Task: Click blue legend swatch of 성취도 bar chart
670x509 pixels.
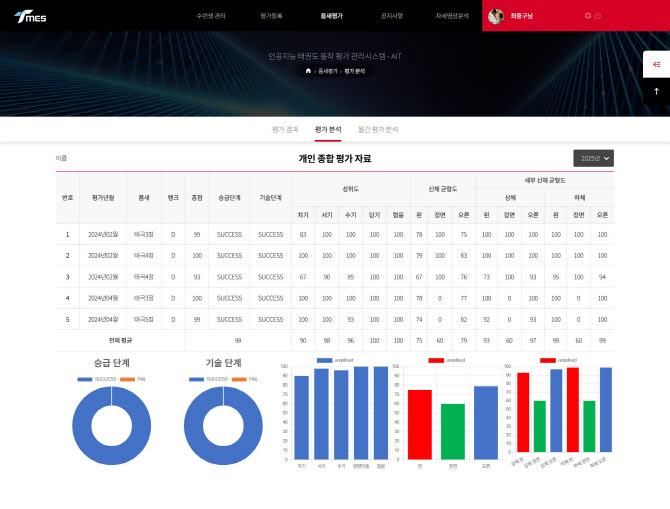Action: pos(324,360)
